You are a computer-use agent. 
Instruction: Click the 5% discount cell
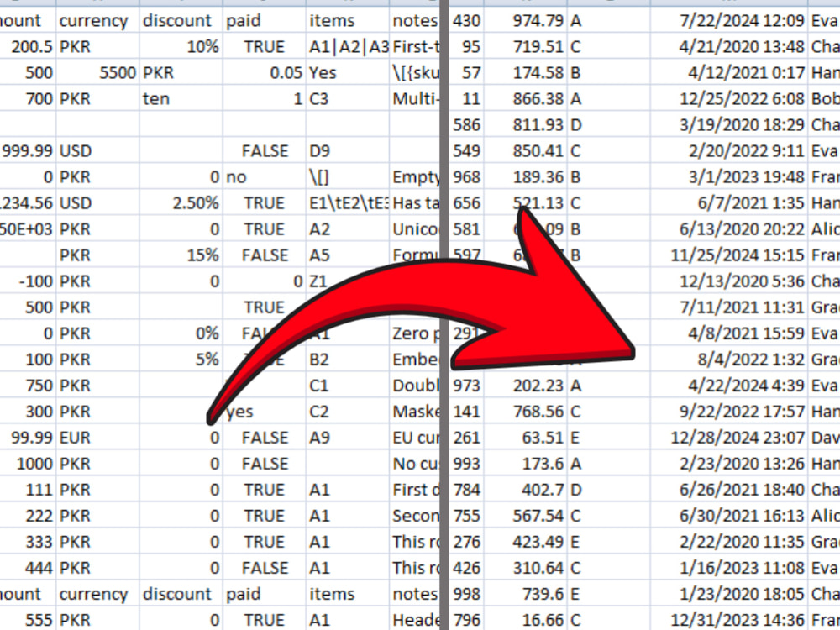click(181, 360)
